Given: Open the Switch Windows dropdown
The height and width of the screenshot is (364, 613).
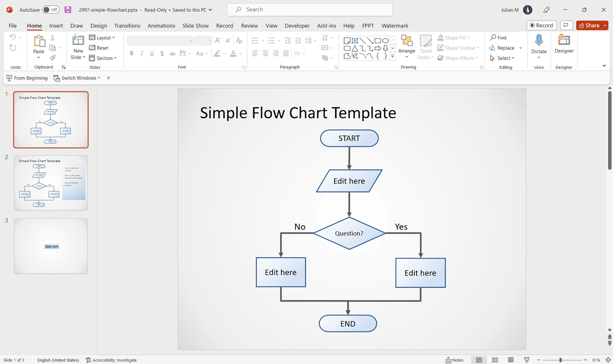Looking at the screenshot, I should (77, 78).
